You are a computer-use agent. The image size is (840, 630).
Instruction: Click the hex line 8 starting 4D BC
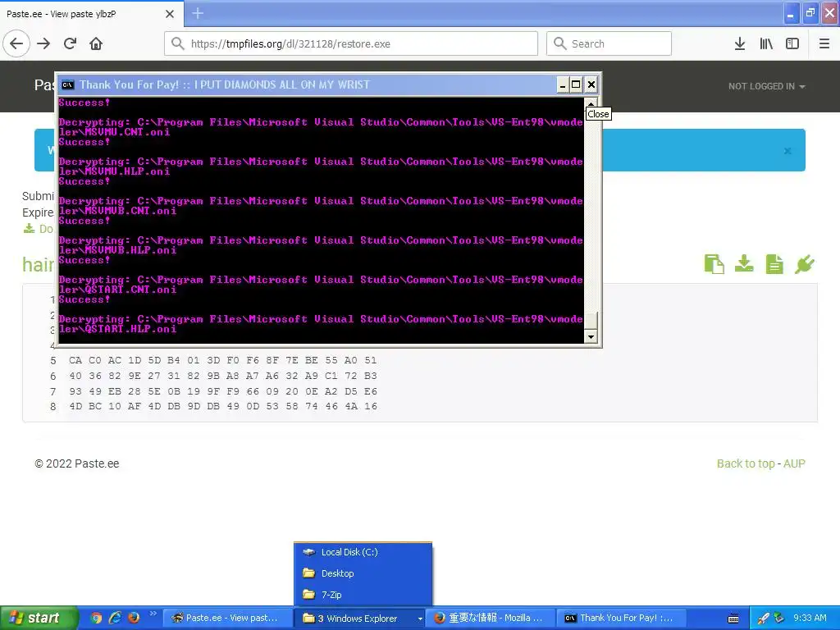pos(223,407)
